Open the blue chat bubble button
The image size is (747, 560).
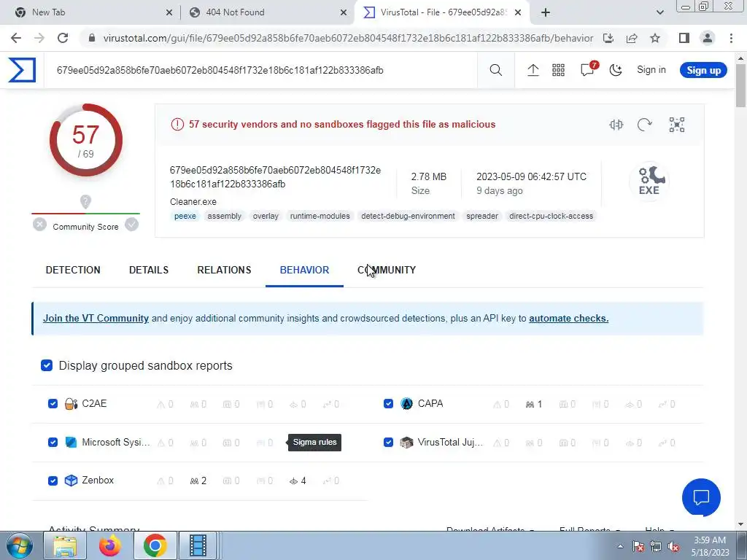coord(701,497)
